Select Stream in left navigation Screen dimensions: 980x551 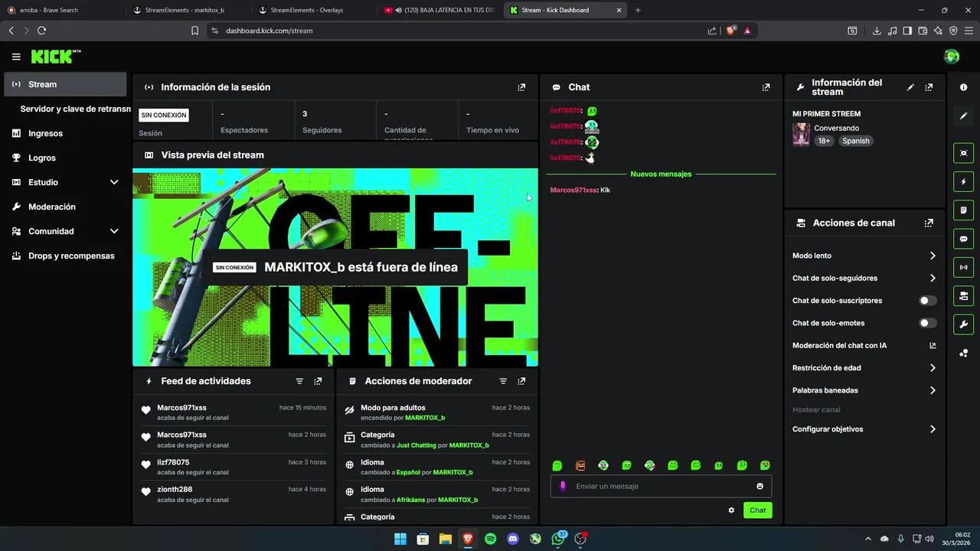pos(65,84)
